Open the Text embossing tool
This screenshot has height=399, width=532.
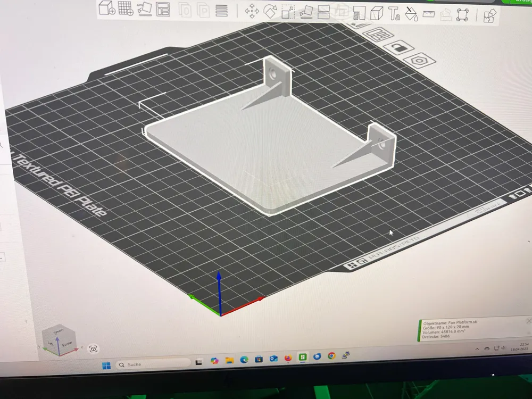[x=393, y=13]
